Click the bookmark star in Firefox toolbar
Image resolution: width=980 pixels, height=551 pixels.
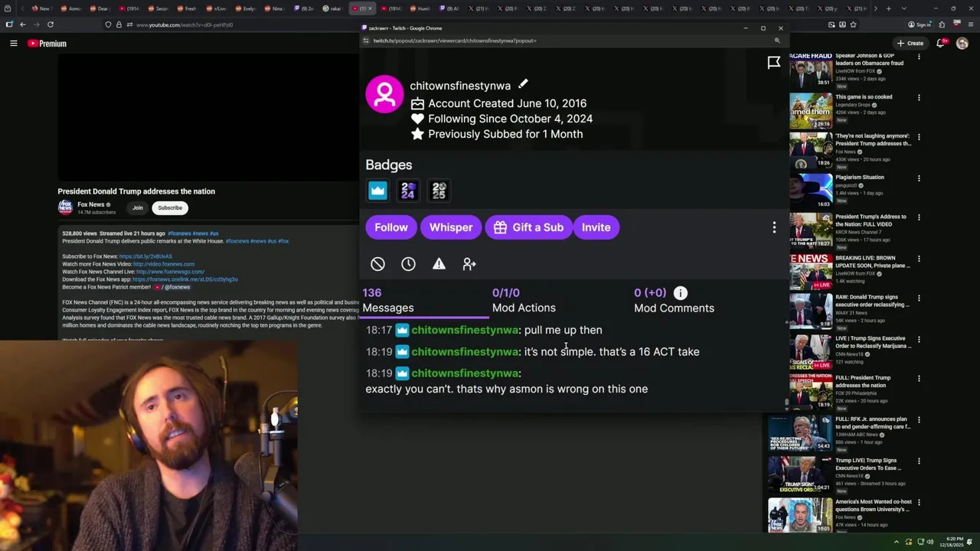853,24
